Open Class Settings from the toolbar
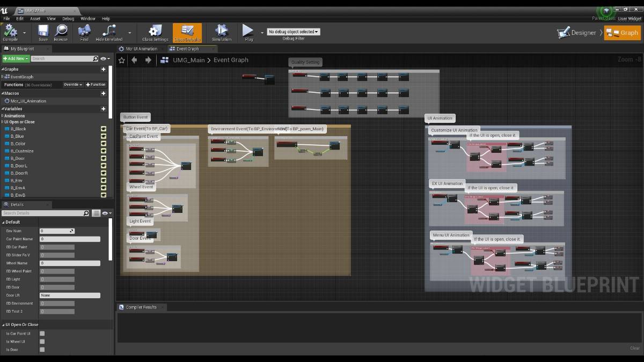This screenshot has height=362, width=644. tap(155, 31)
